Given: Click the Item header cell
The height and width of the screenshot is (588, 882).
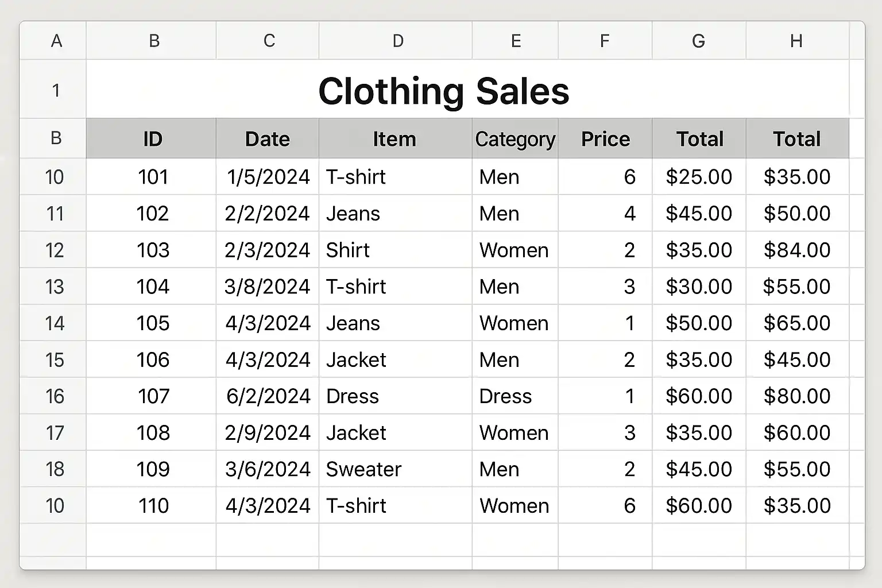Looking at the screenshot, I should (394, 139).
